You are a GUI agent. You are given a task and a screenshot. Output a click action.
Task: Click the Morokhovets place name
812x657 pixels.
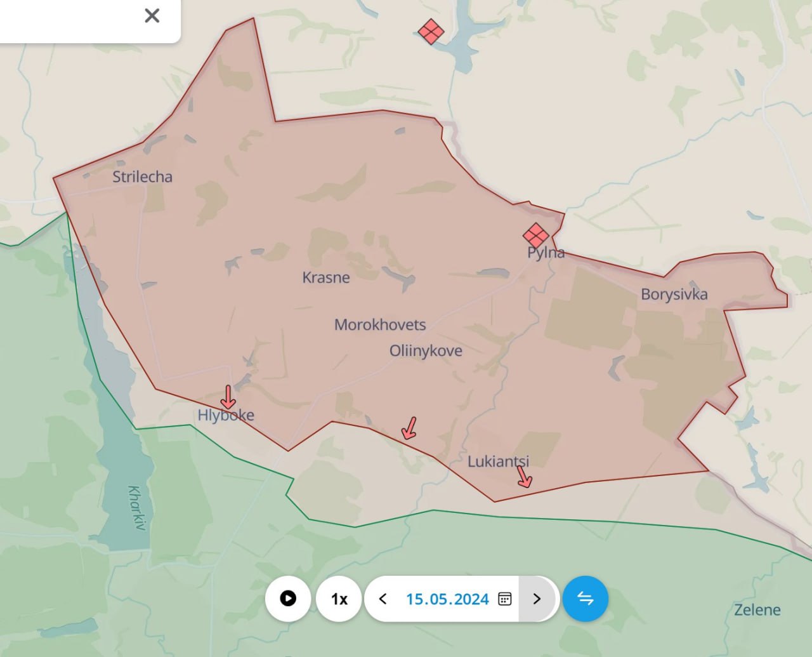click(x=380, y=324)
